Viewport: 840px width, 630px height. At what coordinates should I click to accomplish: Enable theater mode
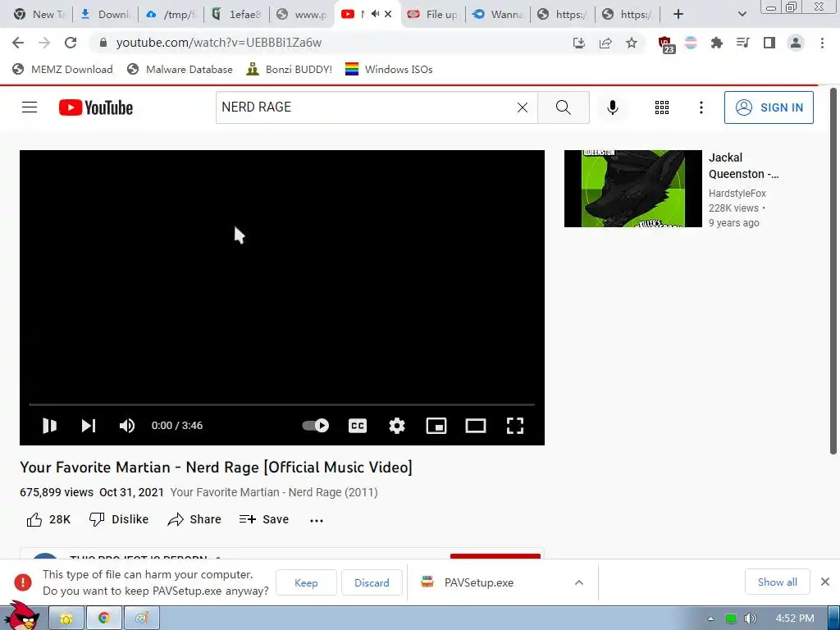point(476,426)
